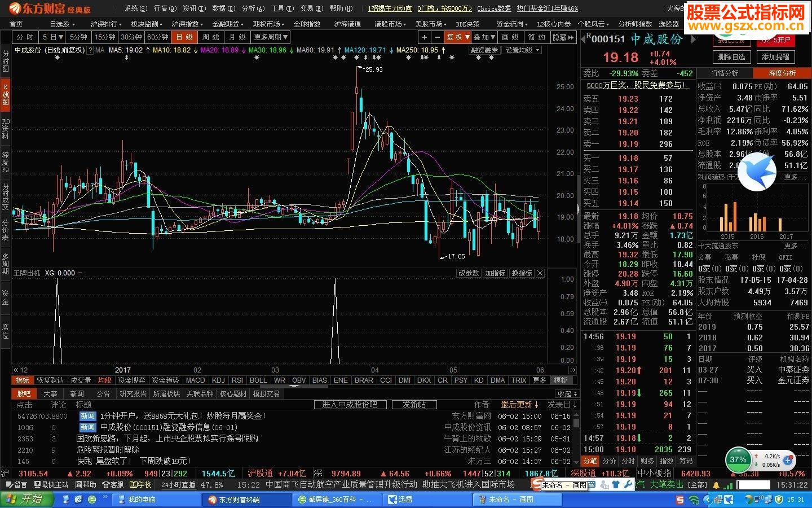Select K线图 in the left sidebar
This screenshot has height=508, width=812.
tap(6, 95)
